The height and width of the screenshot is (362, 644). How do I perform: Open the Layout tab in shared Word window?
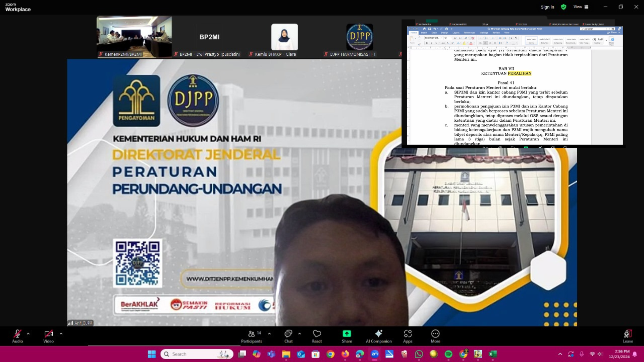click(x=456, y=33)
